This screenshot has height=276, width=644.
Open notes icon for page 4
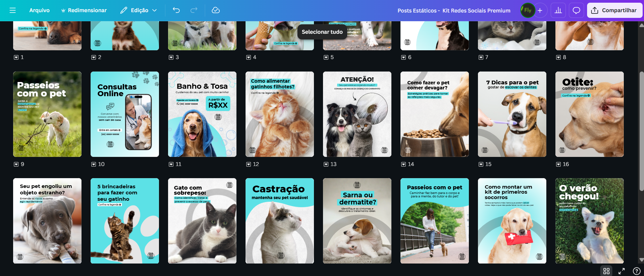[249, 57]
